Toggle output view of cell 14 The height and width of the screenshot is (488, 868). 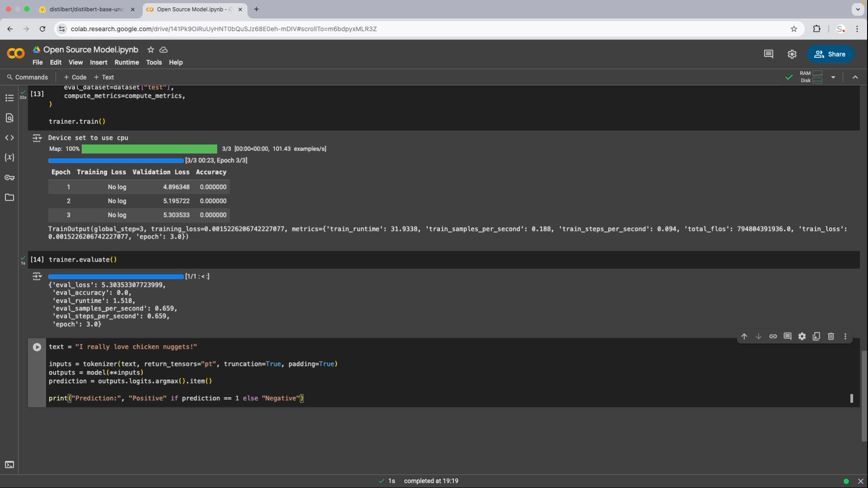[37, 277]
